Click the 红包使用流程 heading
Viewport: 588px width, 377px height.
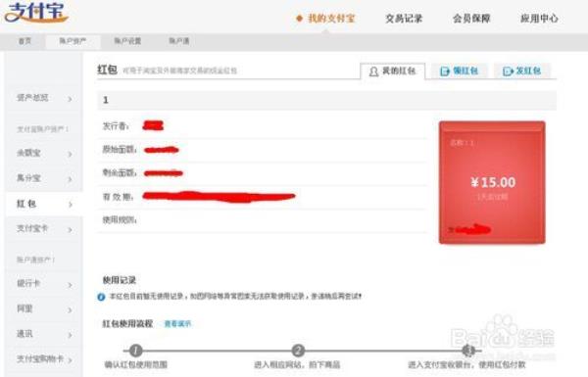127,324
